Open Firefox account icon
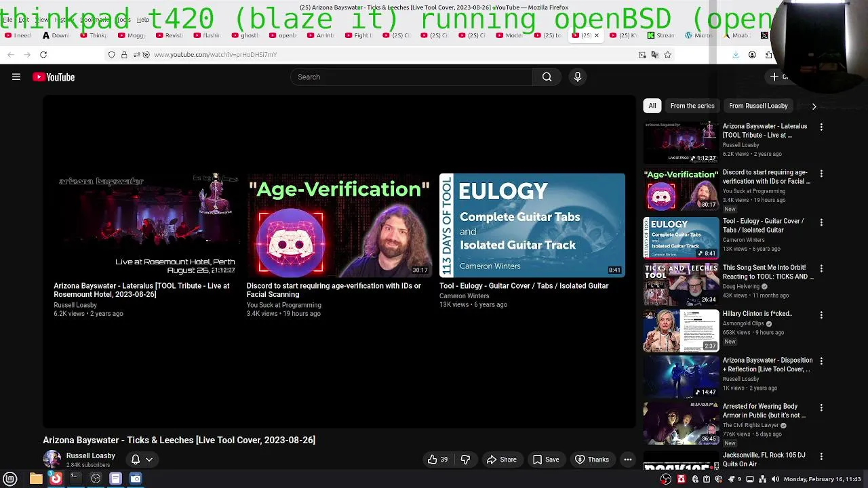This screenshot has height=488, width=868. pos(752,54)
